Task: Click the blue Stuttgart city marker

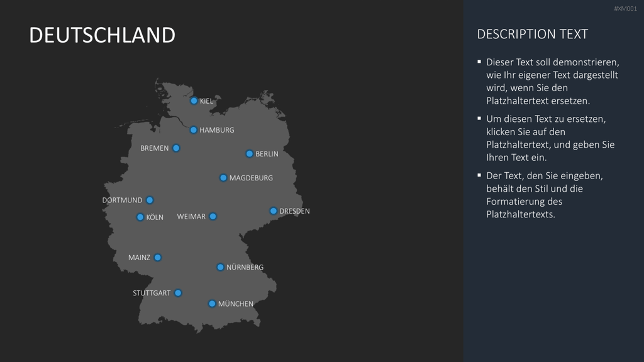Action: point(178,293)
